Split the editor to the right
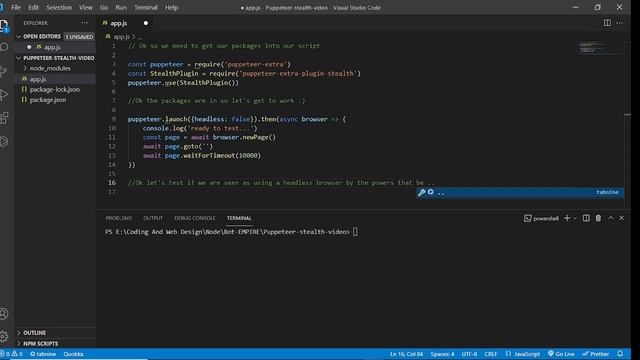The image size is (640, 360). click(607, 23)
